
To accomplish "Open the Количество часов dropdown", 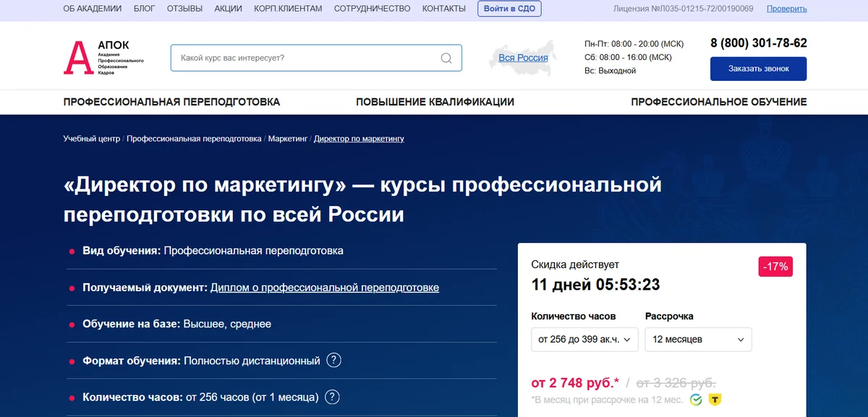I will pos(584,339).
